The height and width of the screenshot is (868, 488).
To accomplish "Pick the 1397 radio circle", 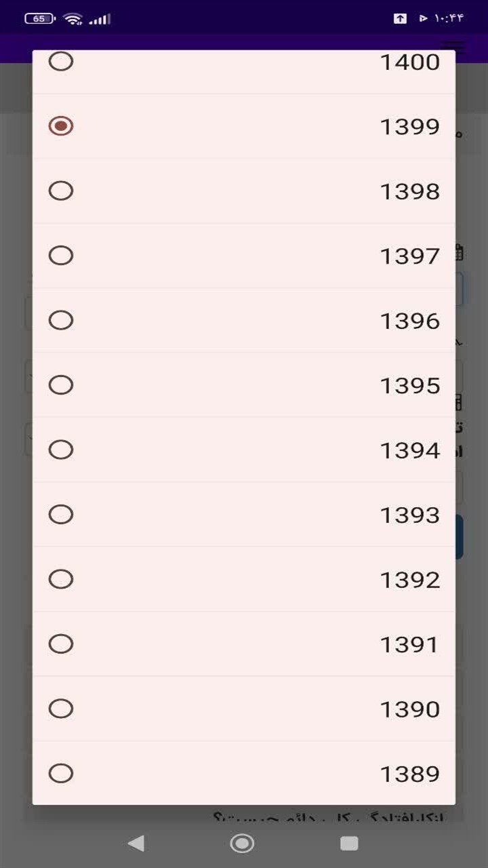I will pos(61,256).
